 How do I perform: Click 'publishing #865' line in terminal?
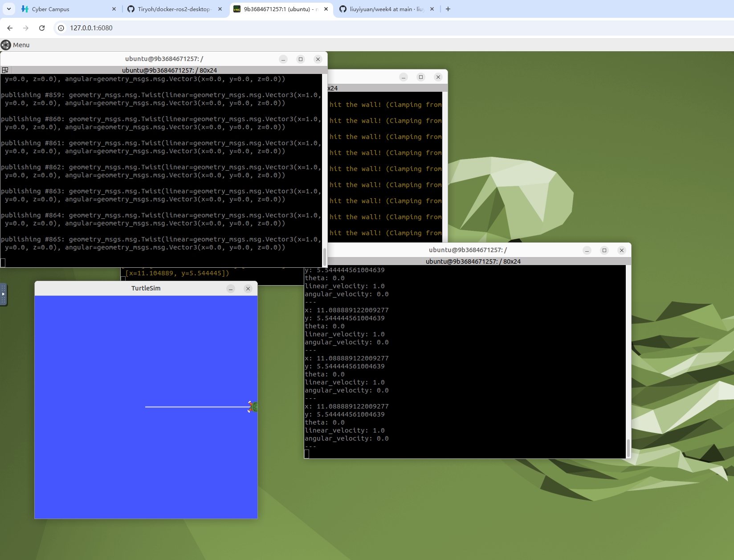160,239
